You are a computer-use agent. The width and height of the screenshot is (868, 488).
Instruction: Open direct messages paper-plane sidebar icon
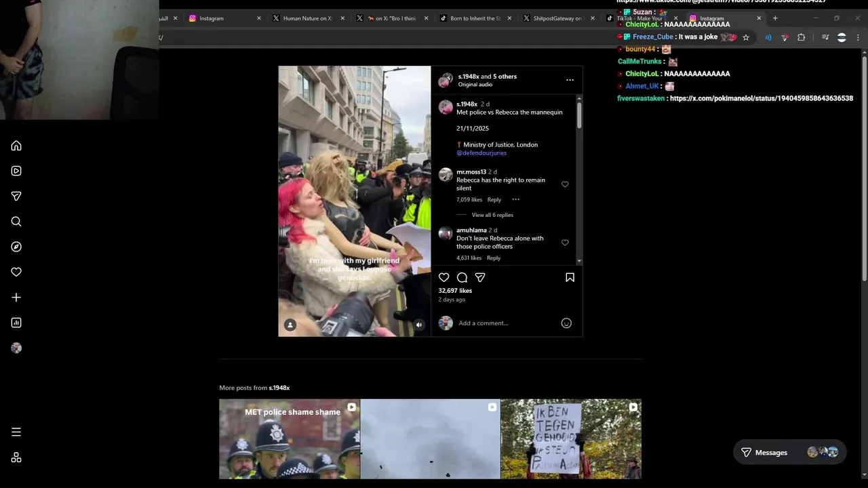pos(16,196)
